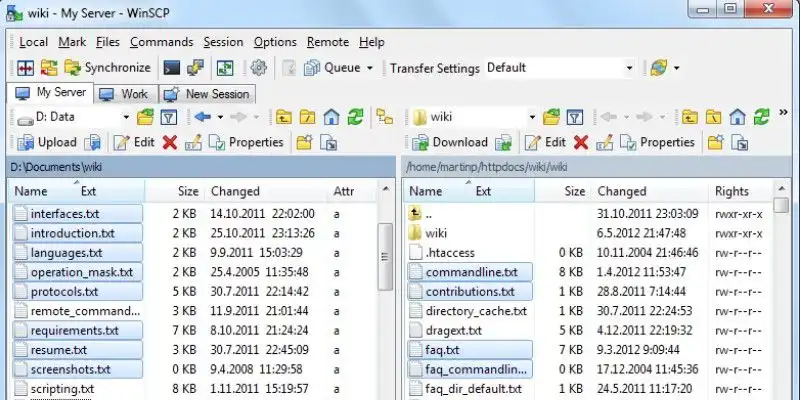This screenshot has height=400, width=800.
Task: Expand local back-history dropdown arrow
Action: 220,118
